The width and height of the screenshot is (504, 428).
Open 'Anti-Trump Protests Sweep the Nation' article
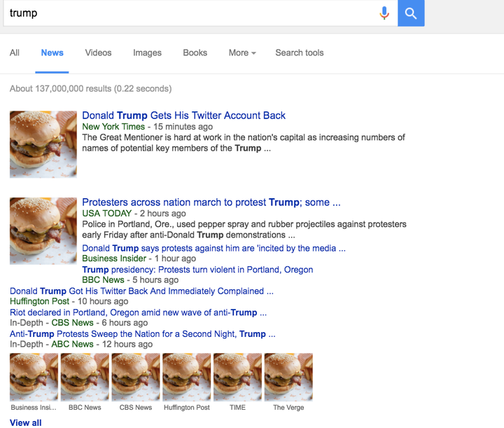pos(142,333)
